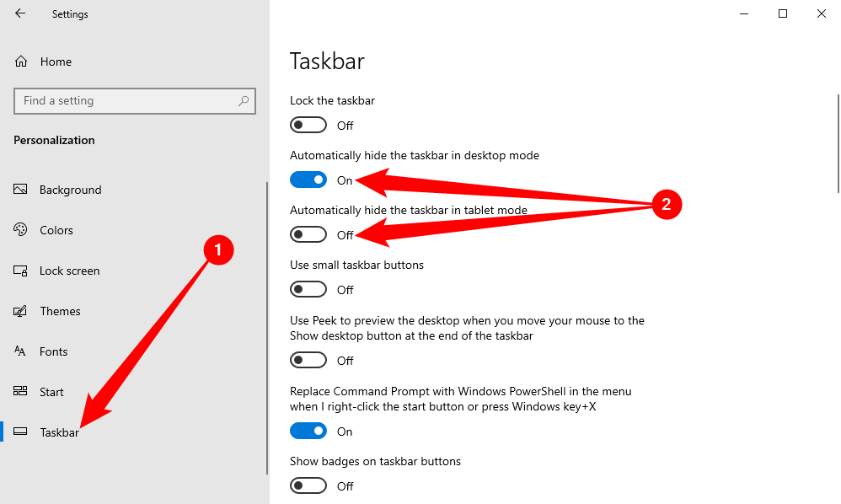Screen dimensions: 841x504
Task: Click the Start tiles icon in sidebar
Action: (x=21, y=392)
